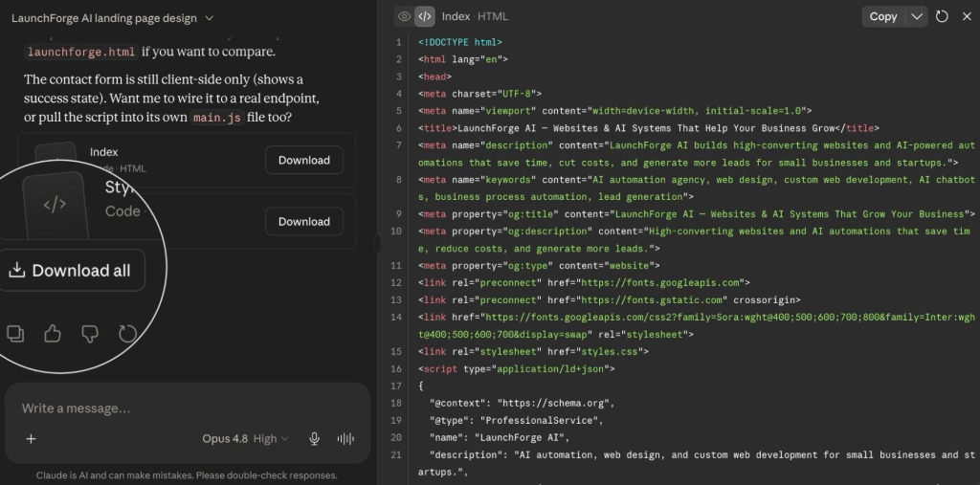
Task: Click styles.css link in line 15
Action: [609, 351]
